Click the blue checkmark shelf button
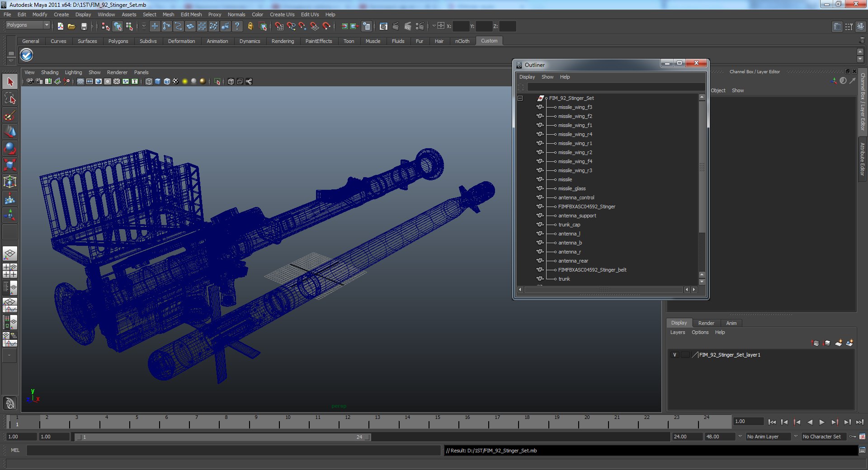This screenshot has height=470, width=868. (26, 55)
